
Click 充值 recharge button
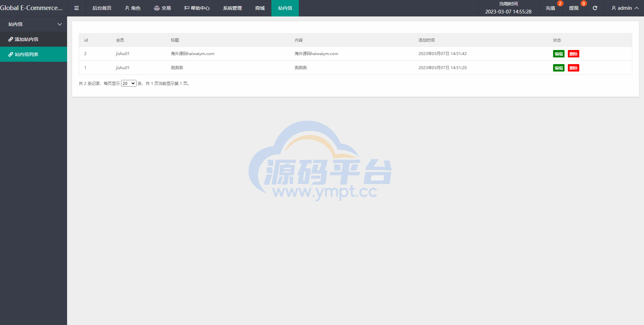[550, 8]
